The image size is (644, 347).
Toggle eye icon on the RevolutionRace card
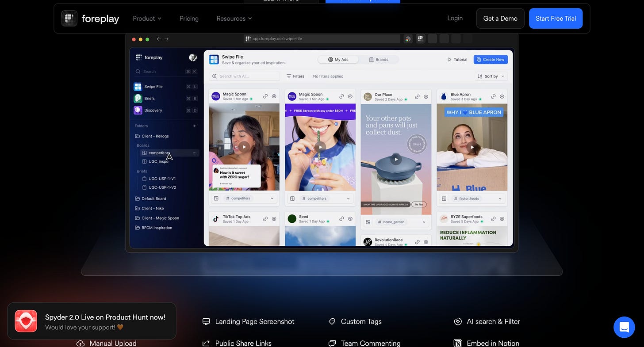[426, 242]
